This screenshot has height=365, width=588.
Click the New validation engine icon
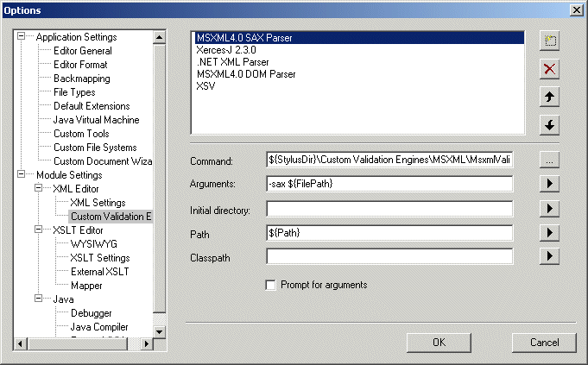coord(549,41)
